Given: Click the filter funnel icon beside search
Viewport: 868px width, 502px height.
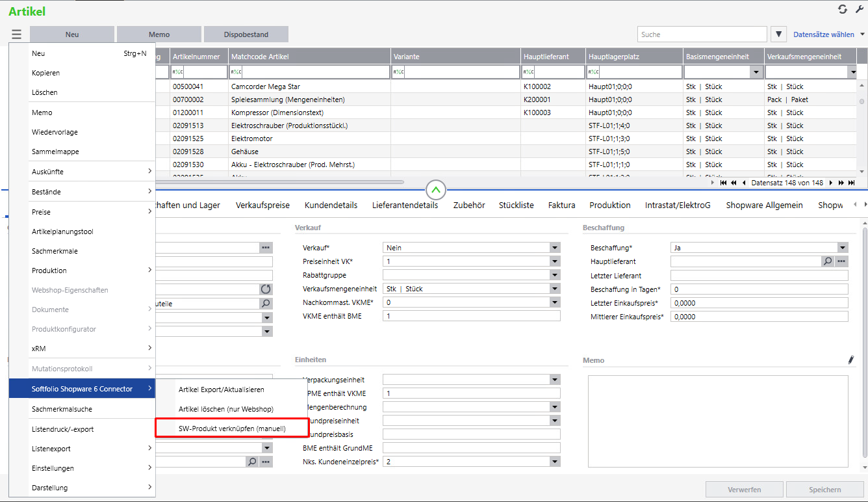Looking at the screenshot, I should (x=778, y=34).
